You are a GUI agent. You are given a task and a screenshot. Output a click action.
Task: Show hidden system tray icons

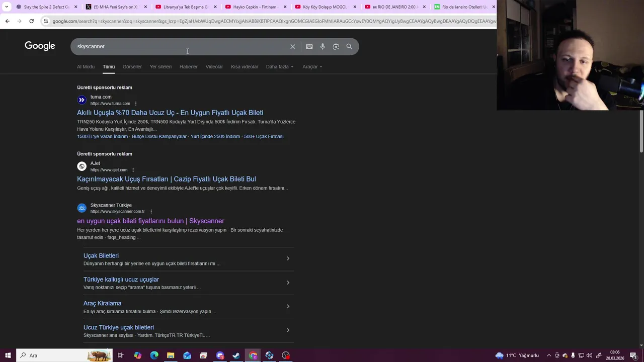point(549,355)
